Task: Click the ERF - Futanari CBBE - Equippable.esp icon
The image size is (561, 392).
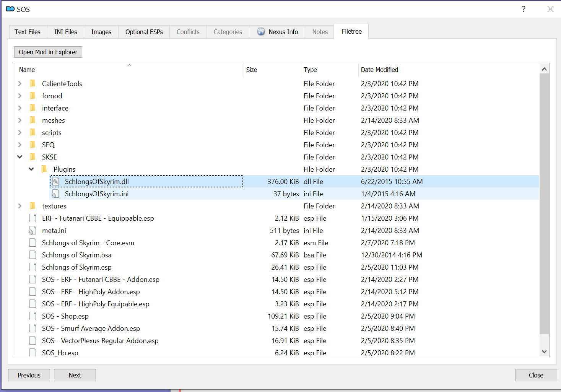Action: (33, 218)
